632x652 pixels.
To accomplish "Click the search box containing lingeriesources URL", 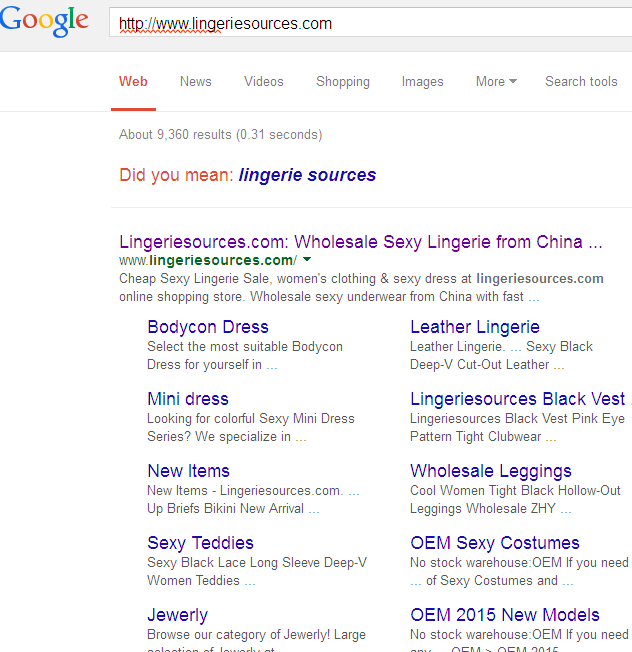I will [370, 23].
